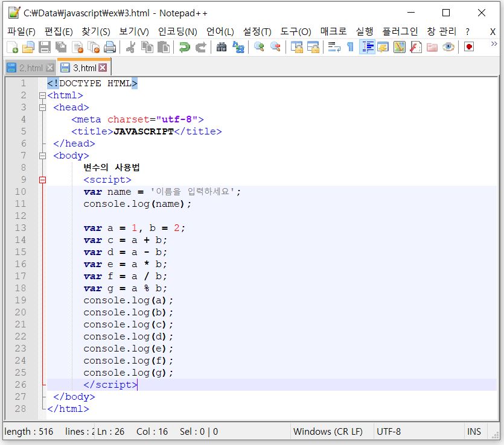The height and width of the screenshot is (445, 504).
Task: Open the ? help menu
Action: point(467,31)
